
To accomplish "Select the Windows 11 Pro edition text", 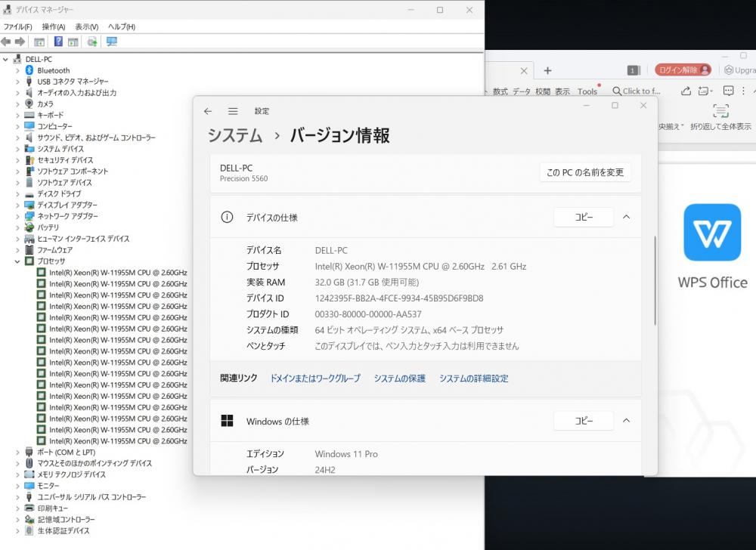I will [x=346, y=454].
